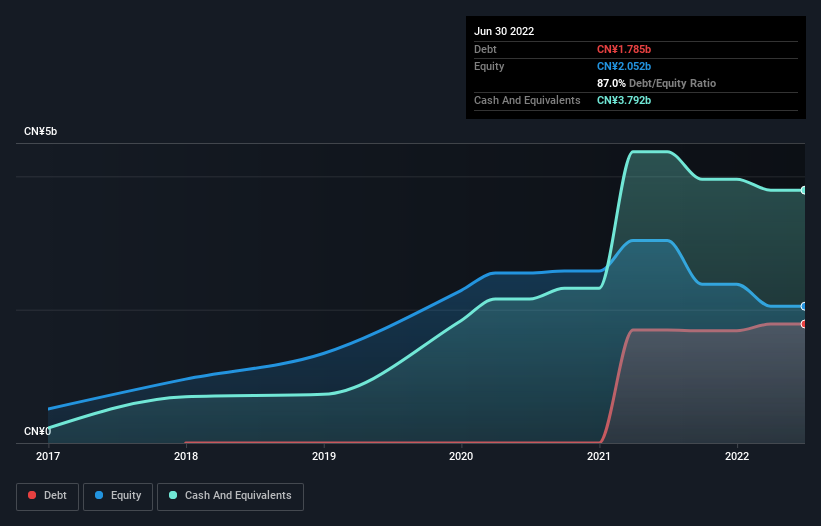Click Cash And Equivalents label in tooltip
This screenshot has width=821, height=526.
(527, 100)
